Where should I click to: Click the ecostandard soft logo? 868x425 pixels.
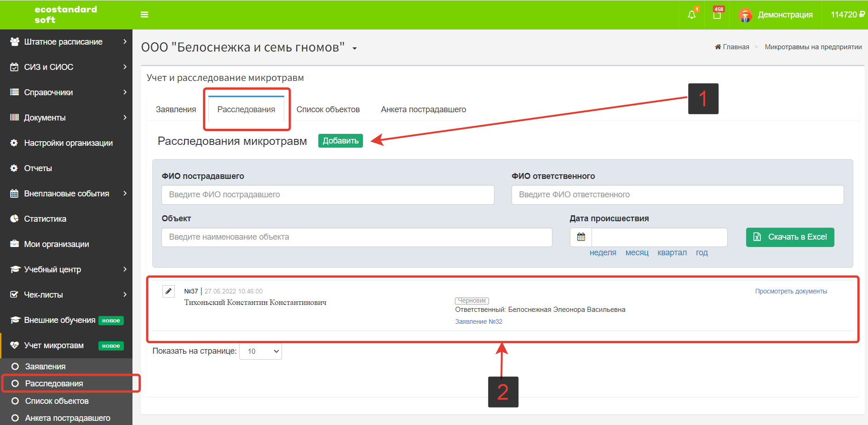point(66,15)
